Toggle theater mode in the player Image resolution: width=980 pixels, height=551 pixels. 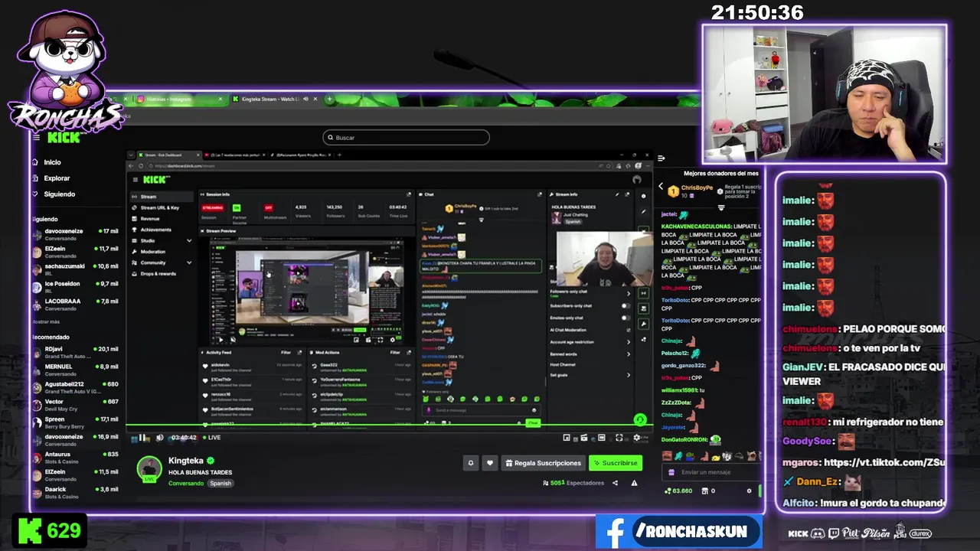(x=601, y=438)
